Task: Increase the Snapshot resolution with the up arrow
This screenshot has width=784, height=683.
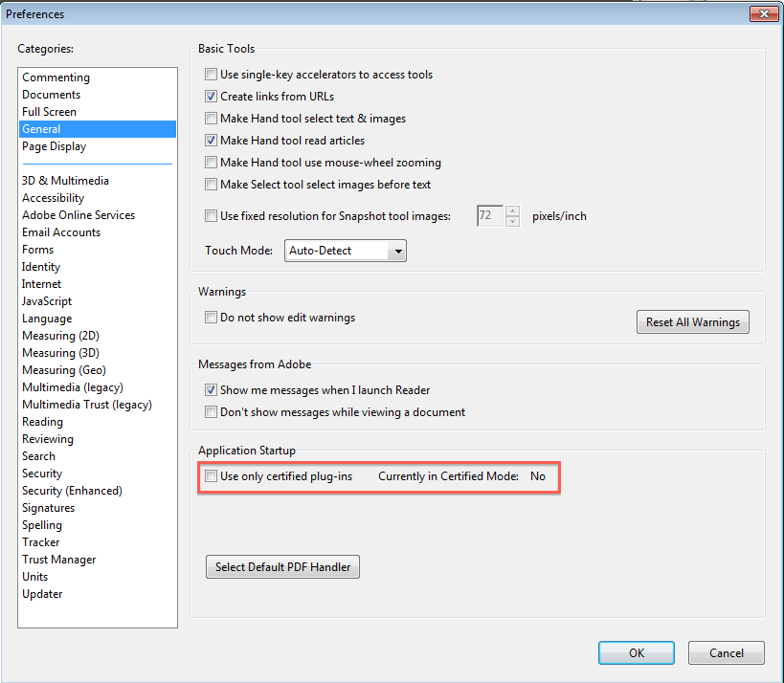Action: point(512,210)
